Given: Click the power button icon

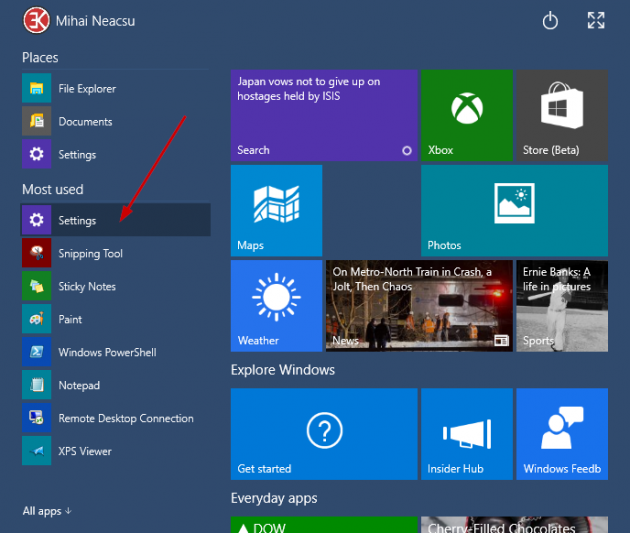Looking at the screenshot, I should coord(550,20).
